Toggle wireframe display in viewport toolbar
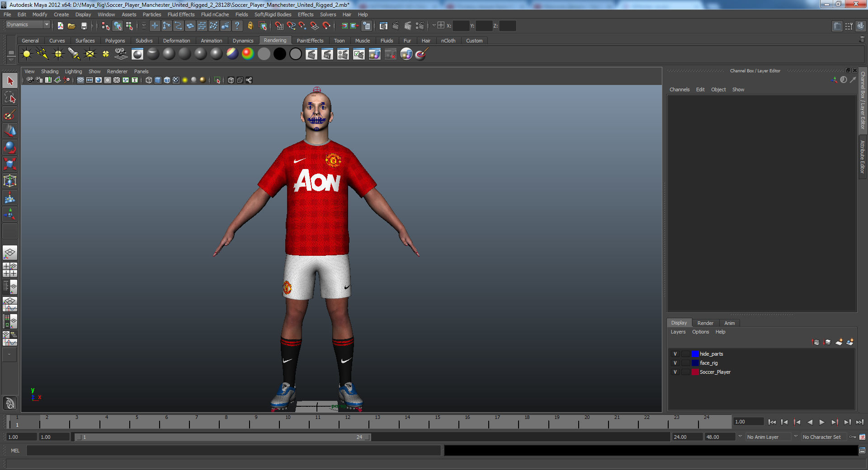The image size is (868, 470). pyautogui.click(x=149, y=80)
